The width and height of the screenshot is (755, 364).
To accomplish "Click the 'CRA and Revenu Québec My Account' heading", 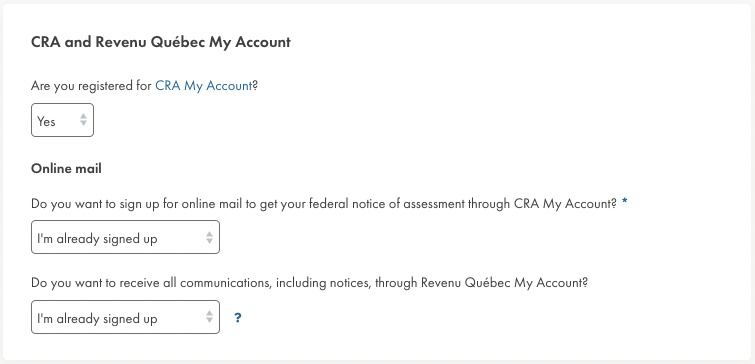I will [x=161, y=42].
